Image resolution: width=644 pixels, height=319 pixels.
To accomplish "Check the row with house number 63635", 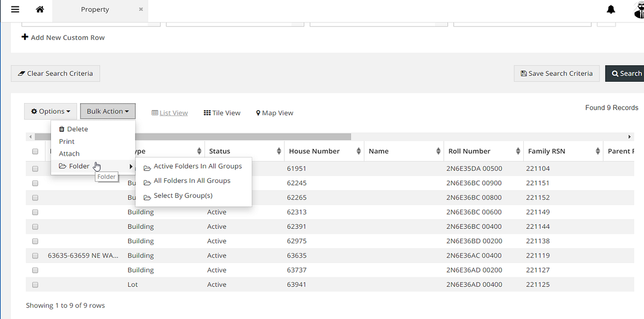I will [35, 256].
